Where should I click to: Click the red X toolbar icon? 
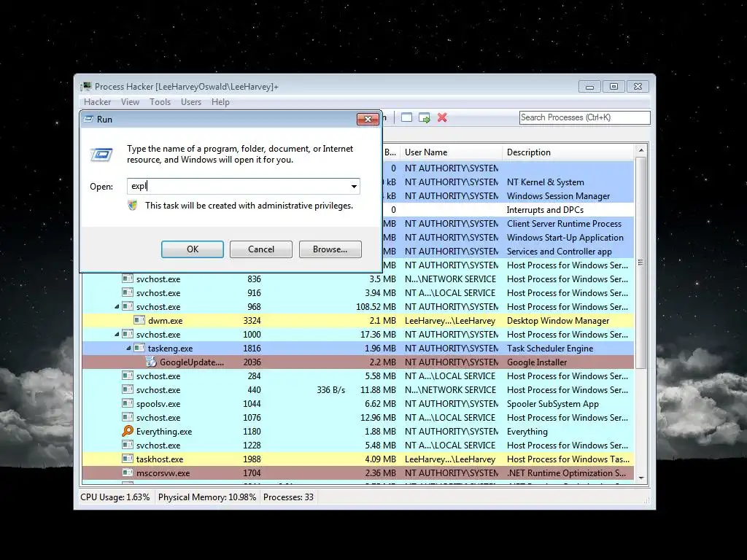click(442, 117)
